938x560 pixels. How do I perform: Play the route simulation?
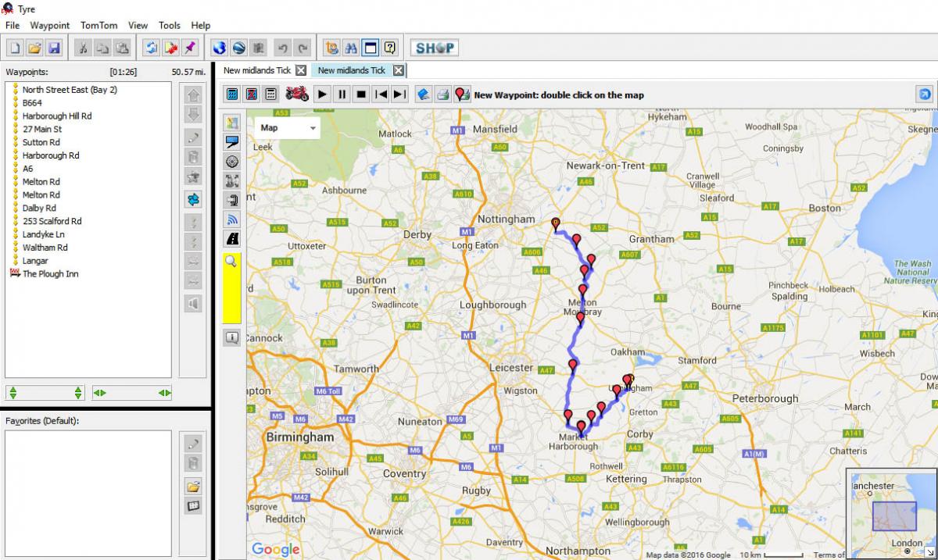click(322, 95)
